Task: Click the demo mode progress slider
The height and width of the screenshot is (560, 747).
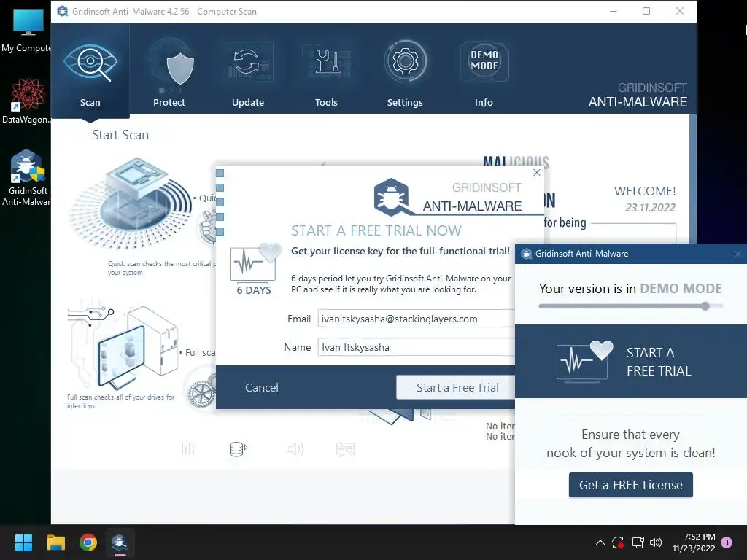Action: pyautogui.click(x=631, y=306)
